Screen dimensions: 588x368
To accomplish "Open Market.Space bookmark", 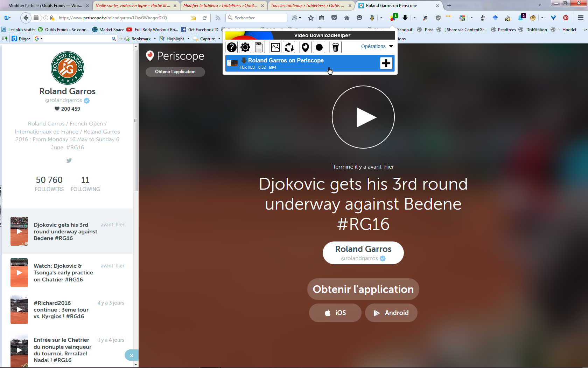I will coord(108,30).
